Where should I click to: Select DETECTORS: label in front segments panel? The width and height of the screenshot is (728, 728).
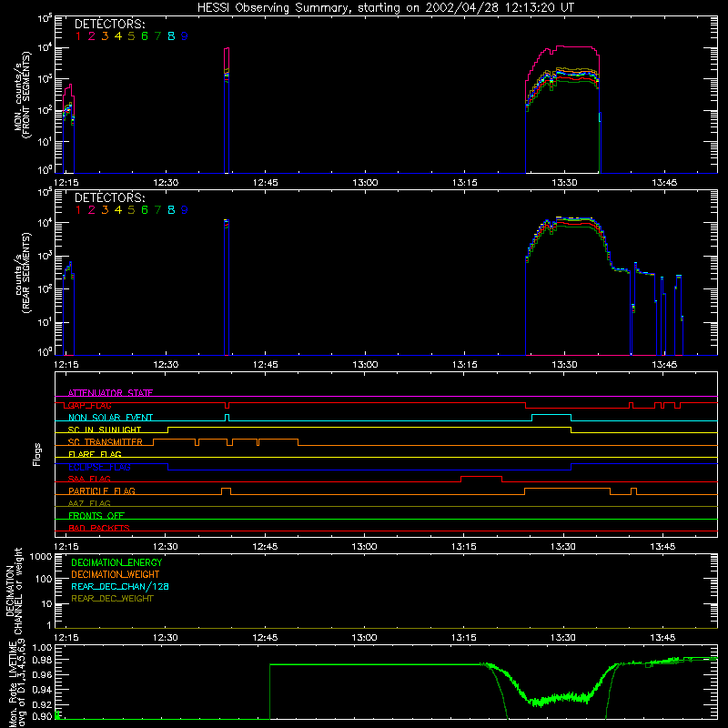coord(109,24)
